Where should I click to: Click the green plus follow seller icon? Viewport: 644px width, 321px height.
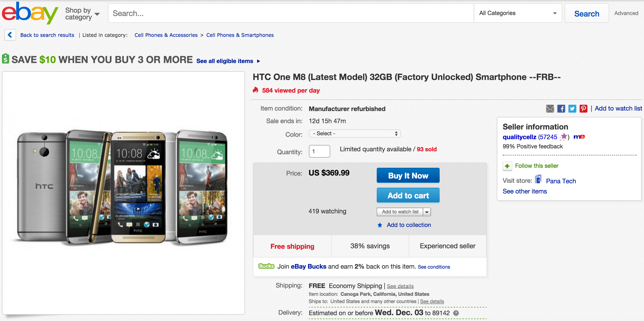507,166
